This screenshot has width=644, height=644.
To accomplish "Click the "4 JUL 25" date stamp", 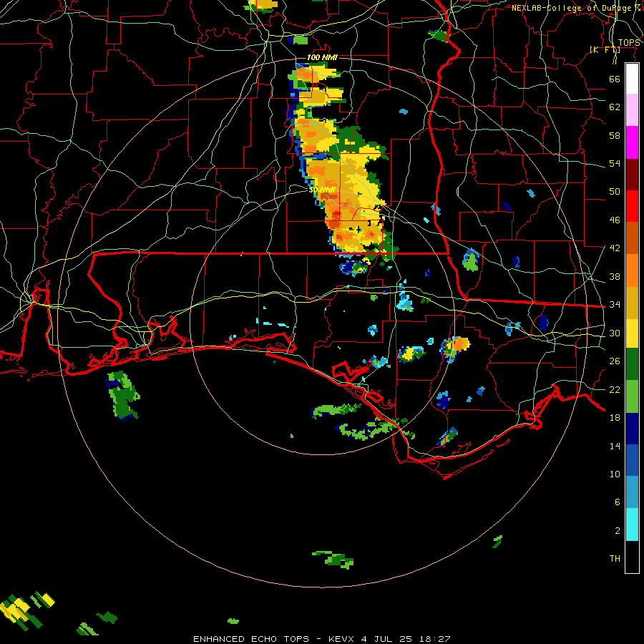I will [387, 639].
